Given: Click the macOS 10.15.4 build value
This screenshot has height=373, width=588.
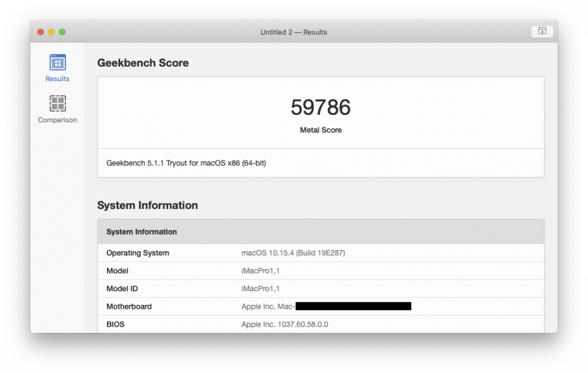Looking at the screenshot, I should tap(293, 253).
